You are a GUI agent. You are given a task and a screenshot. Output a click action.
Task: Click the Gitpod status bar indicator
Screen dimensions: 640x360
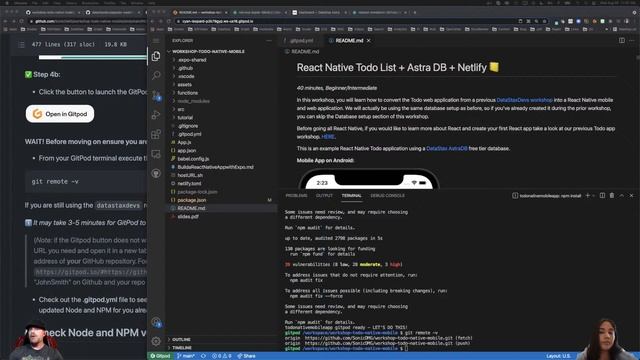(x=160, y=356)
